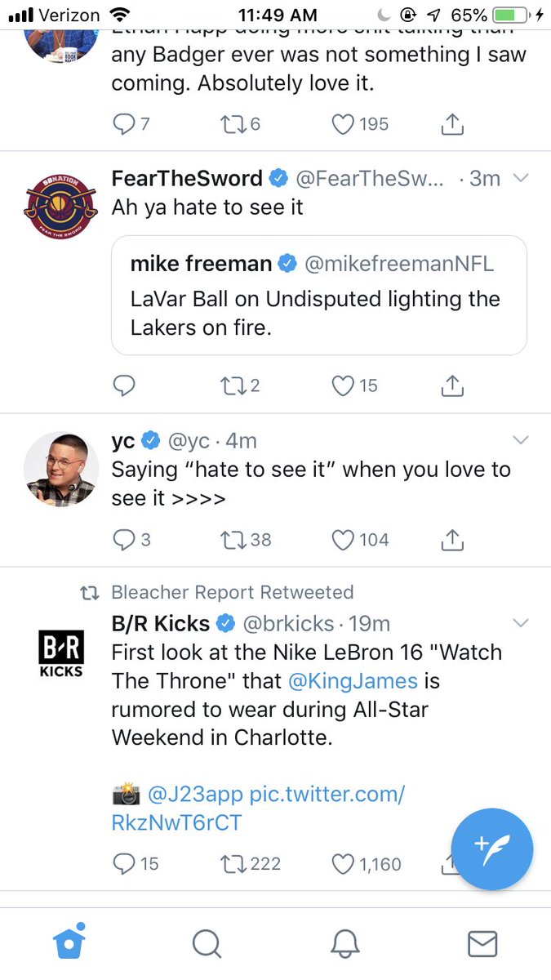Viewport: 551px width, 980px height.
Task: Share the yc tweet
Action: click(x=451, y=540)
